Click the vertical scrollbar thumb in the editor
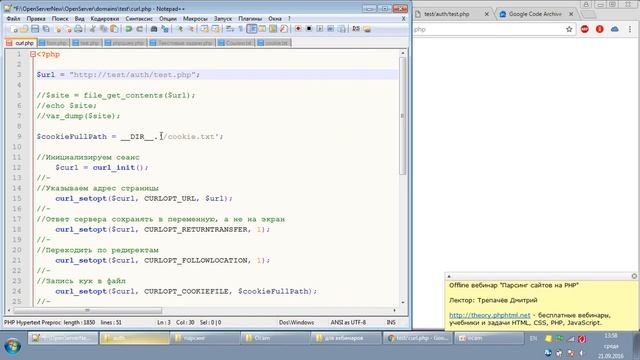The image size is (640, 360). [402, 116]
